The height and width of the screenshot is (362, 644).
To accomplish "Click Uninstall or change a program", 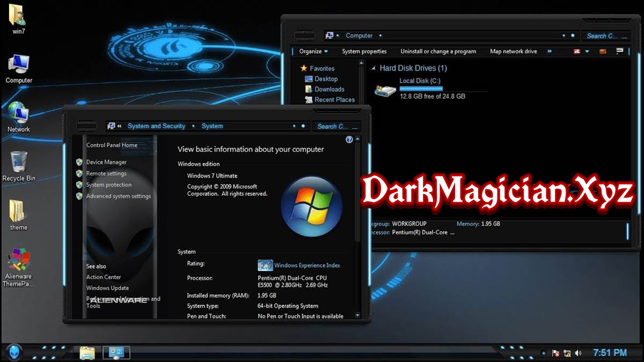I will point(438,51).
